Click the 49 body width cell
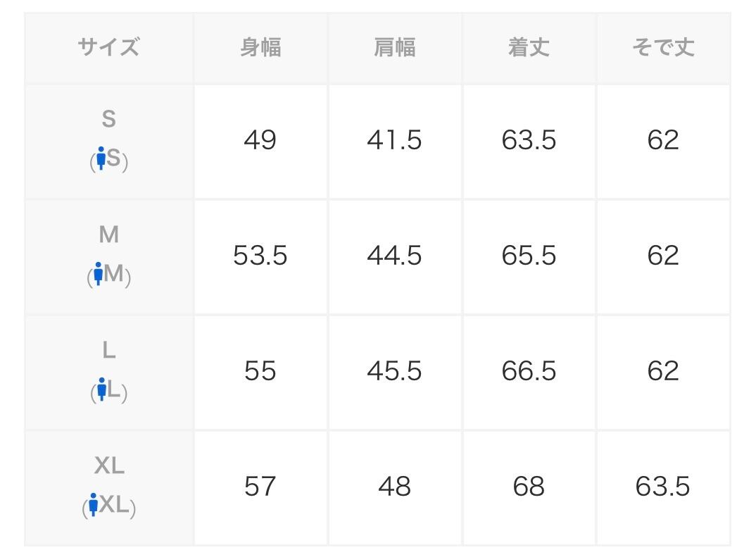This screenshot has height=557, width=756. [x=260, y=140]
